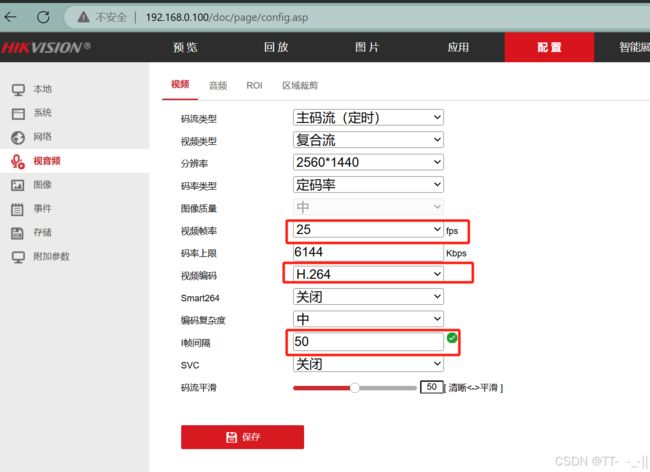Open the 视频类型 dropdown showing 复合流
The width and height of the screenshot is (650, 472).
click(x=368, y=140)
